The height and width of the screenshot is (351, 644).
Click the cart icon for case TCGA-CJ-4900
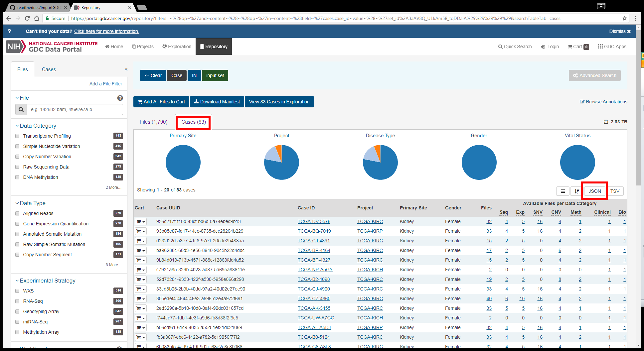(x=141, y=289)
